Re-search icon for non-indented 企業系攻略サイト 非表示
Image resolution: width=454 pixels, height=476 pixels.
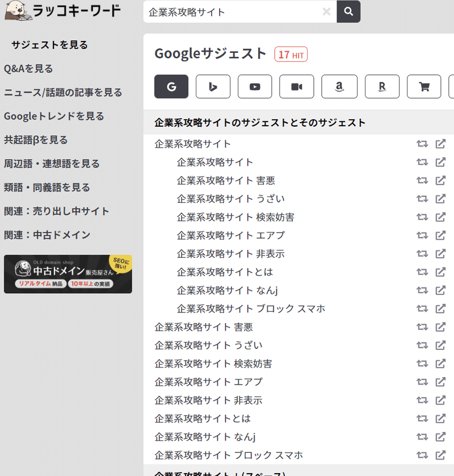click(422, 400)
